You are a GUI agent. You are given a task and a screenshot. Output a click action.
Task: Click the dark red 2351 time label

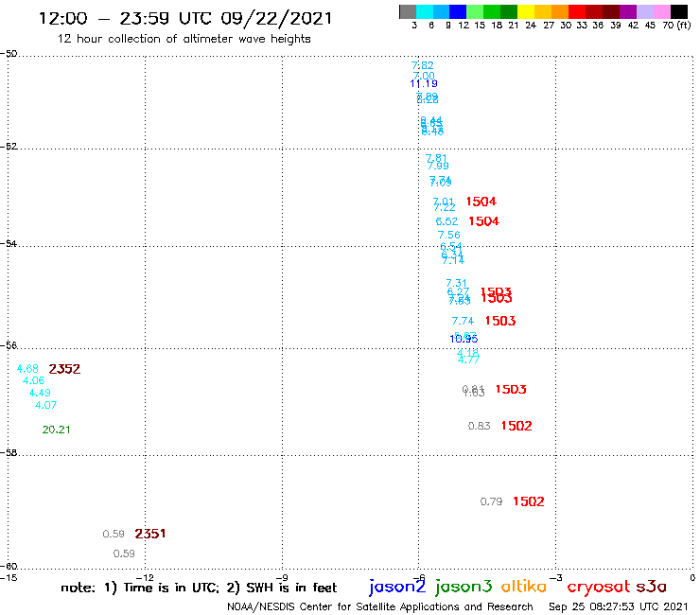click(x=150, y=534)
